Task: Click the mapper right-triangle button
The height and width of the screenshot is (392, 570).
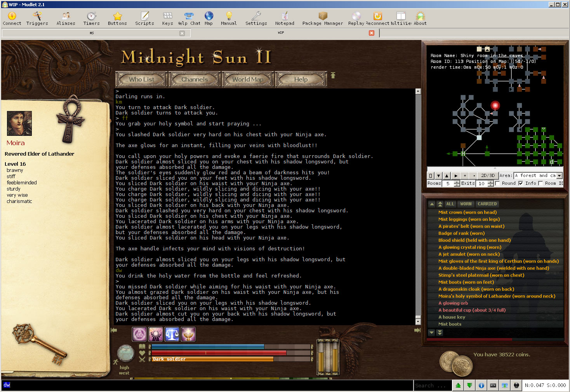Action: click(x=456, y=175)
